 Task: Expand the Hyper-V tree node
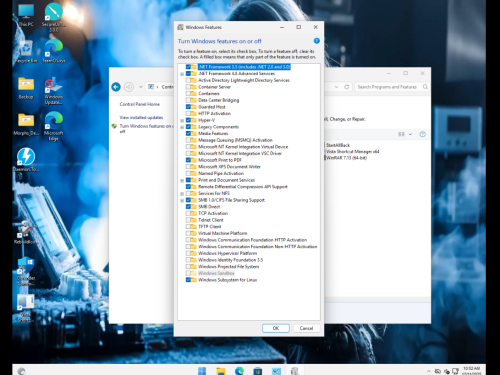[182, 120]
